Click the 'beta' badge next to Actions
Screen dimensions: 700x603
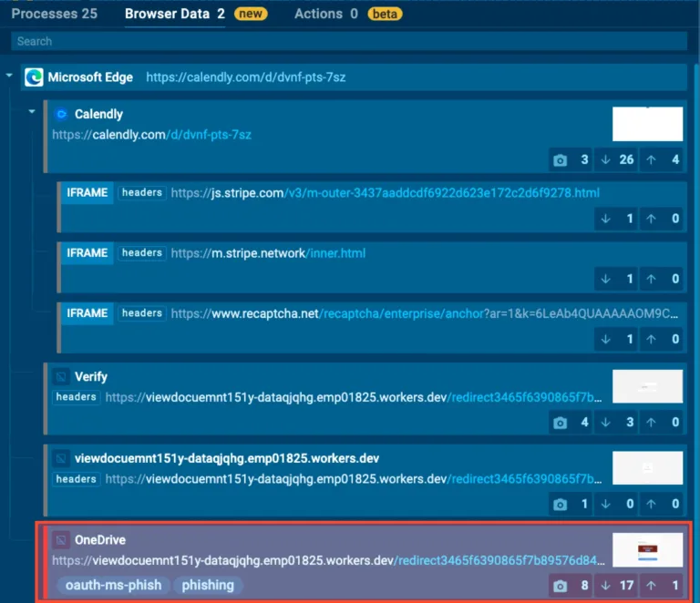(x=385, y=15)
